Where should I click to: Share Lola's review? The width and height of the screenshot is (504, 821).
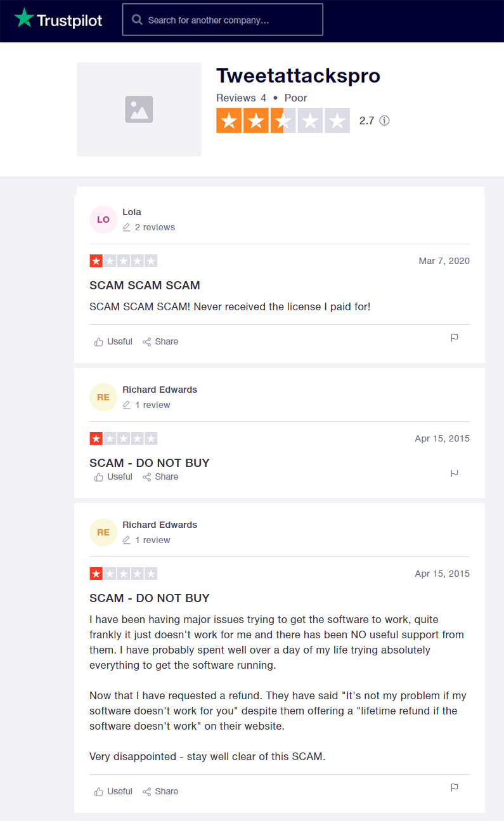pyautogui.click(x=160, y=341)
